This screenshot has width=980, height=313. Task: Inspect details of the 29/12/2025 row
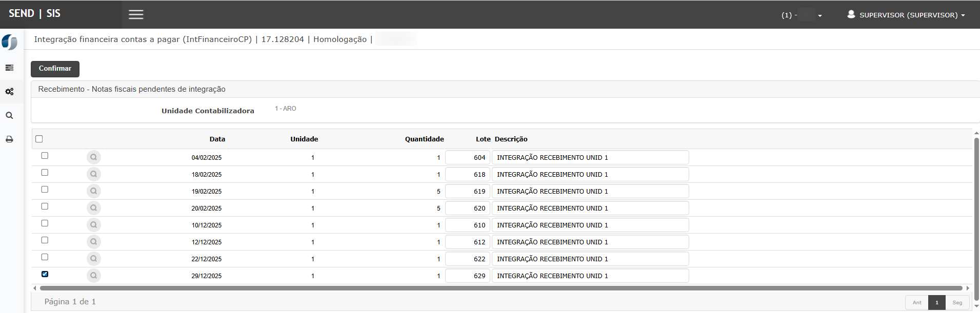click(x=93, y=276)
